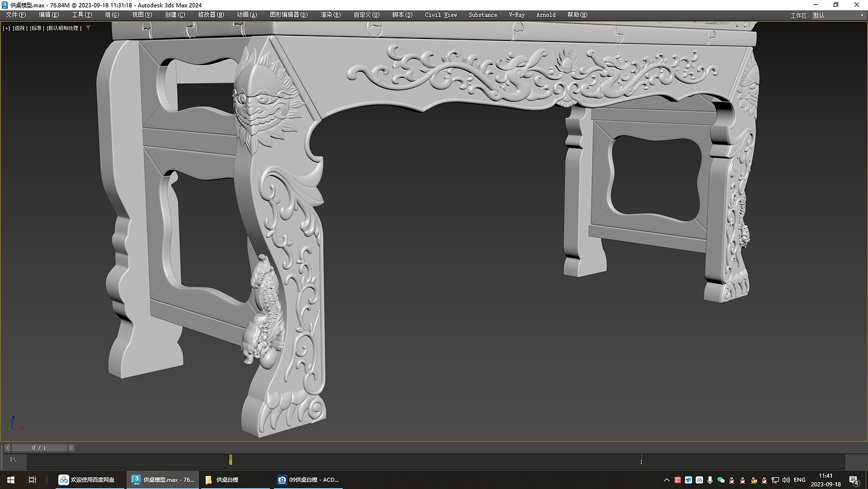Viewport: 868px width, 489px height.
Task: Open the V-Ray menu
Action: point(516,15)
